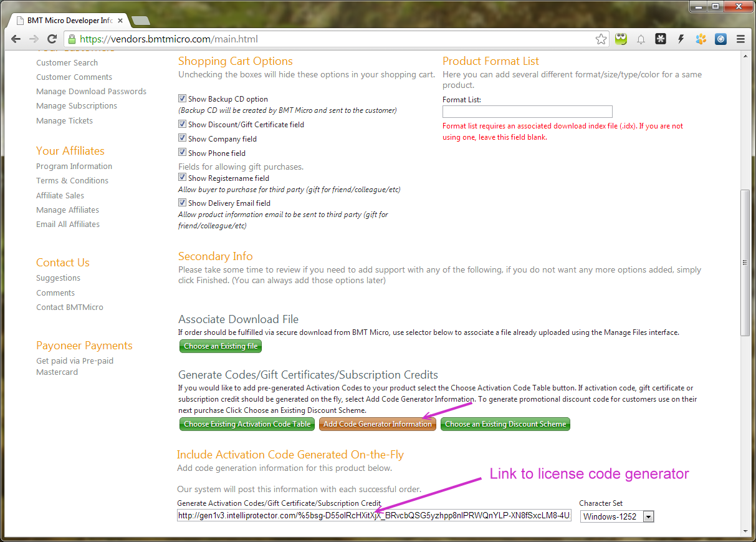Viewport: 756px width, 542px height.
Task: Click the page scrollbar thumb
Action: click(745, 263)
